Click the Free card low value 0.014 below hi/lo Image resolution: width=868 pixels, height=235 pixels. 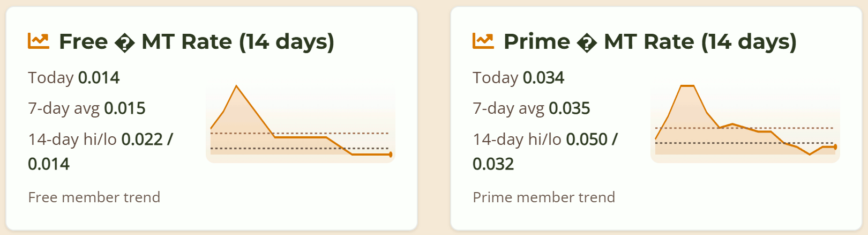(x=49, y=164)
